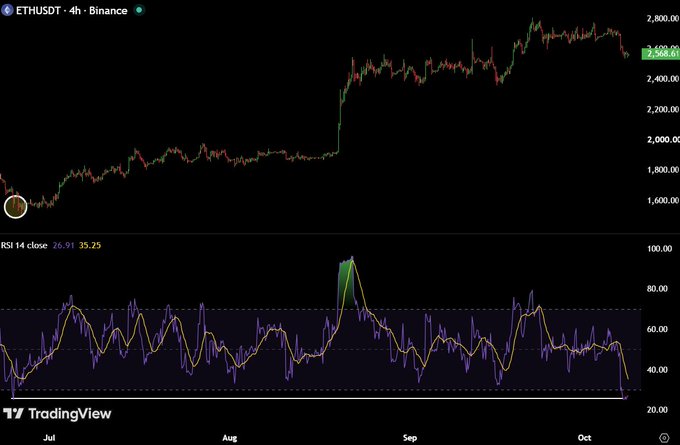Click the 1,800.00 price axis label
Image resolution: width=680 pixels, height=445 pixels.
click(662, 170)
